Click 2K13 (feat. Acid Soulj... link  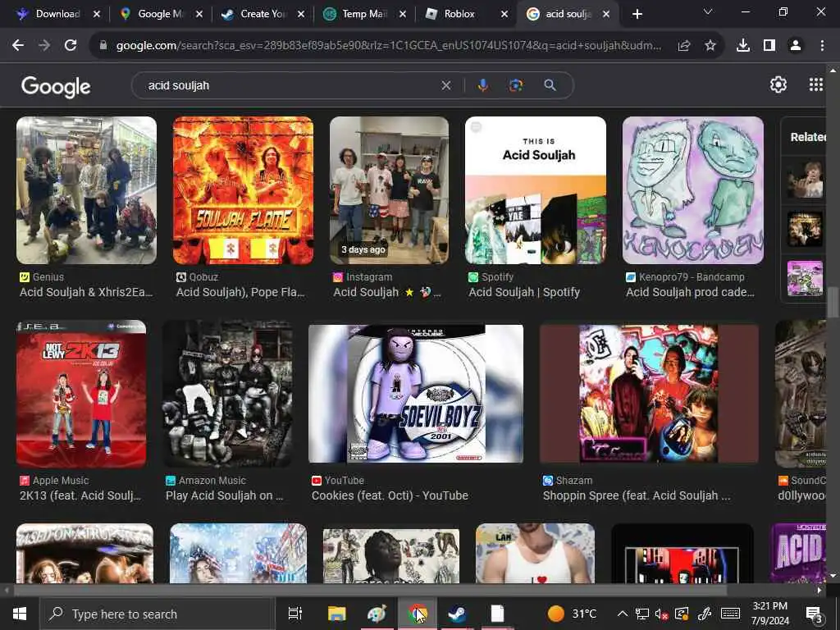[x=80, y=496]
